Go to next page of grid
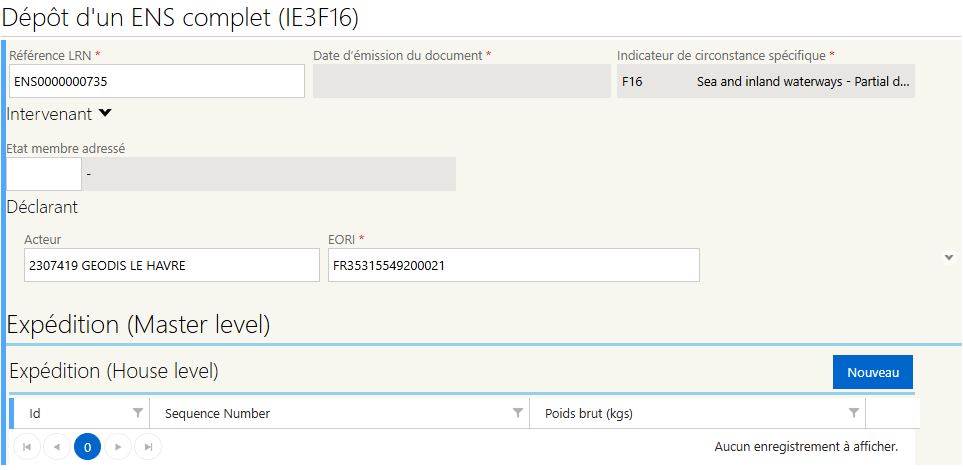This screenshot has height=470, width=963. click(118, 447)
